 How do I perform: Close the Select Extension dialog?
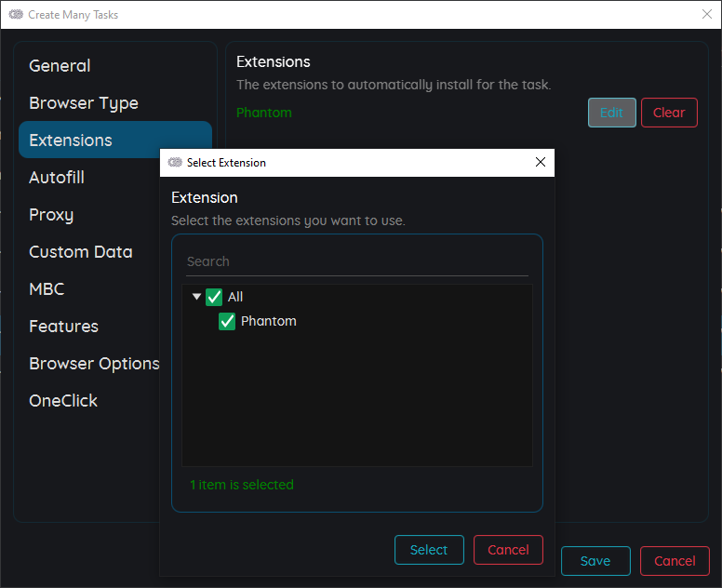pos(541,162)
